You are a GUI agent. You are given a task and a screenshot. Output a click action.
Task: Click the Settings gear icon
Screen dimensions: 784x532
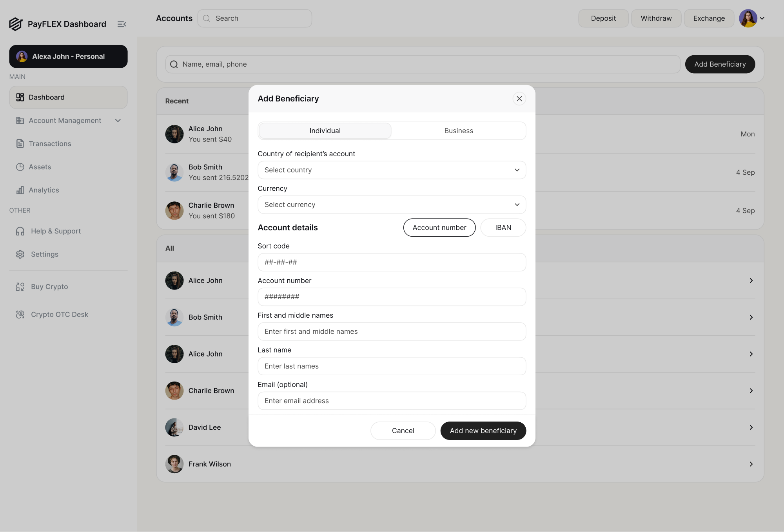click(20, 254)
